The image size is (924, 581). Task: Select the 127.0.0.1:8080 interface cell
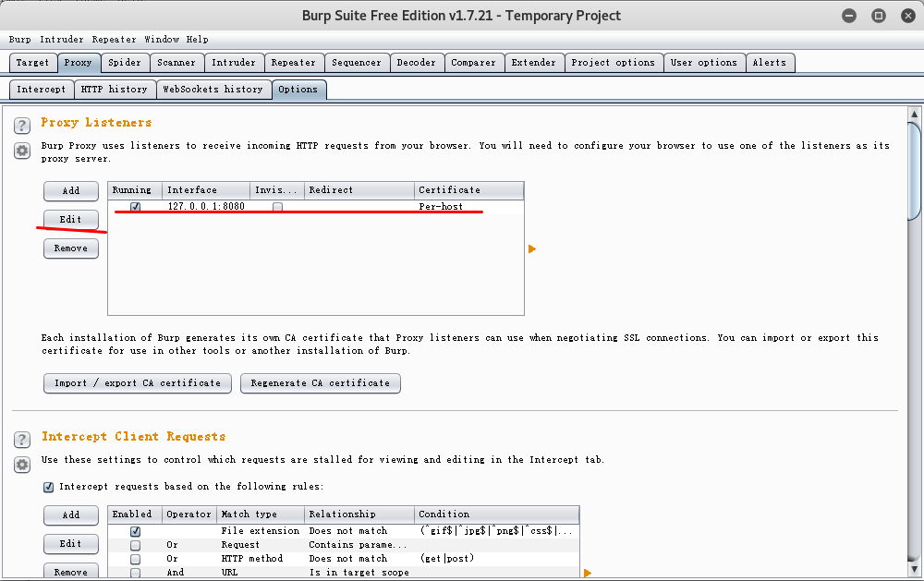tap(206, 207)
